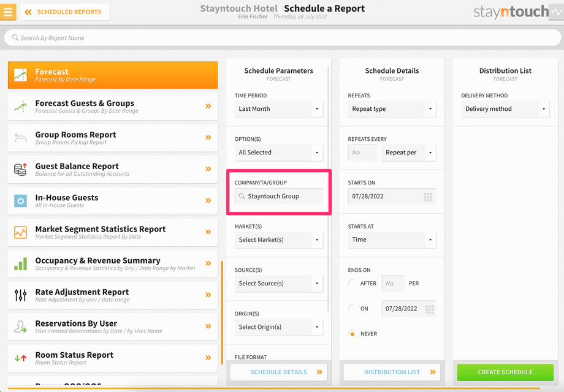Open the Select Origin(s) dropdown
Viewport: 564px width, 392px height.
279,327
